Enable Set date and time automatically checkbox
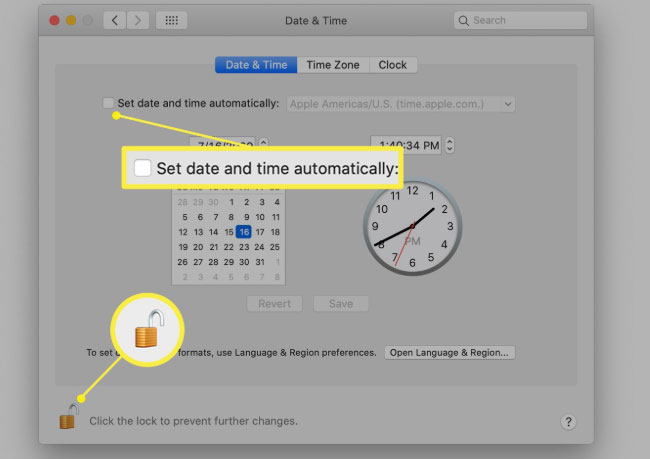Screen dimensions: 650x459 (108, 103)
